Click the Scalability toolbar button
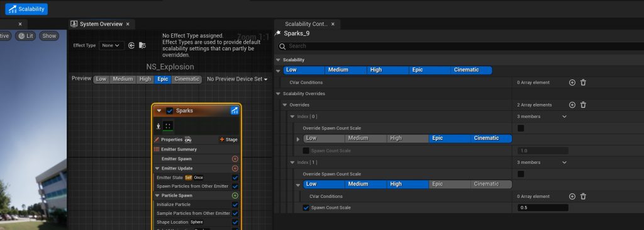The height and width of the screenshot is (230, 644). (x=26, y=9)
